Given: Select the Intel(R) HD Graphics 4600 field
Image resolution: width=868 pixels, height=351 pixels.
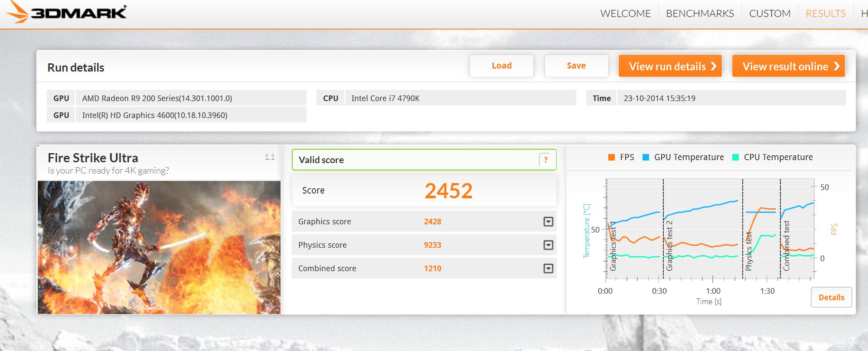Looking at the screenshot, I should coord(191,115).
